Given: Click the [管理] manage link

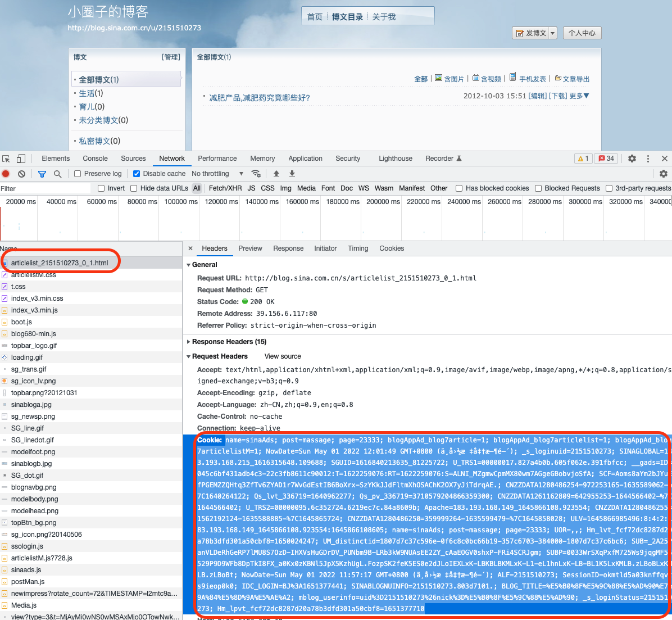Looking at the screenshot, I should coord(171,57).
